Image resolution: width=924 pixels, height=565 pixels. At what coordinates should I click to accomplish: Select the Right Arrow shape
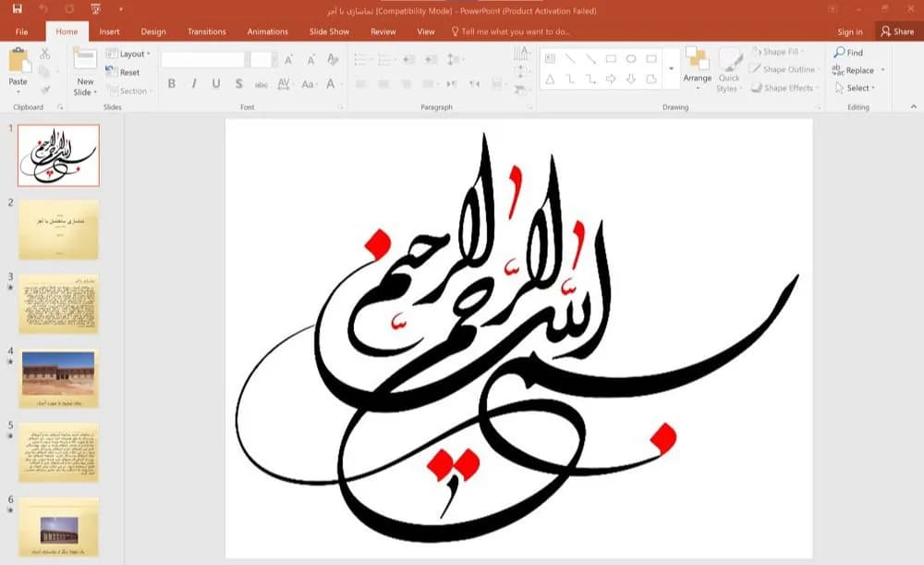[x=611, y=79]
